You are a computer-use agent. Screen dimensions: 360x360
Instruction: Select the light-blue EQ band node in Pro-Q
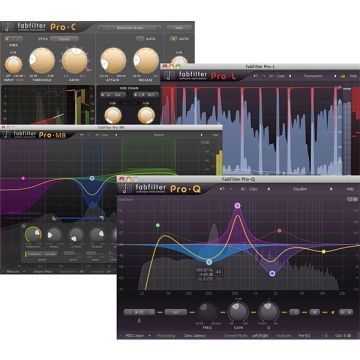click(209, 262)
